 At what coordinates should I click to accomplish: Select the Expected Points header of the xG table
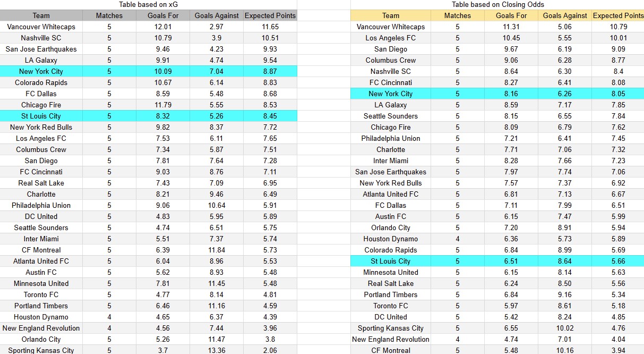coord(270,15)
